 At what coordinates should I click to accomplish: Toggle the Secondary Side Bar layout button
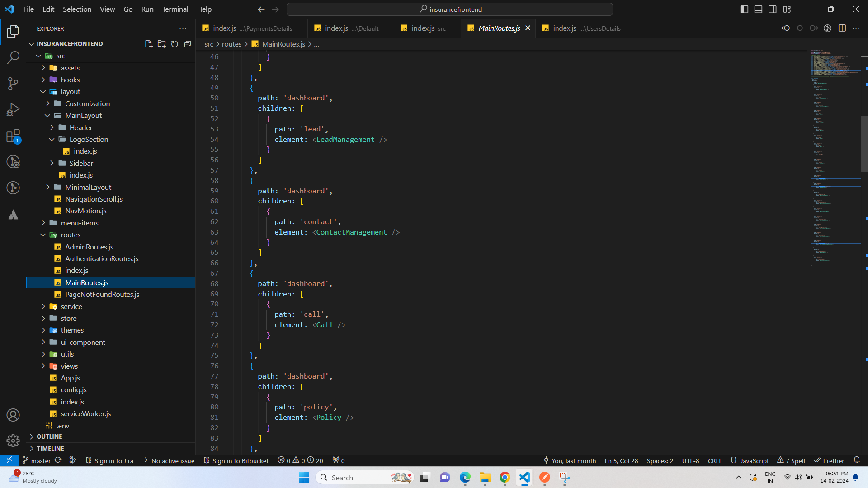773,9
